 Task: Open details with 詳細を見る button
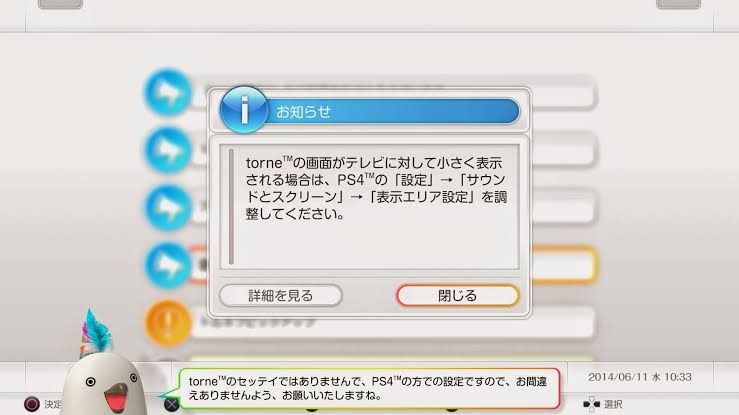pyautogui.click(x=280, y=296)
